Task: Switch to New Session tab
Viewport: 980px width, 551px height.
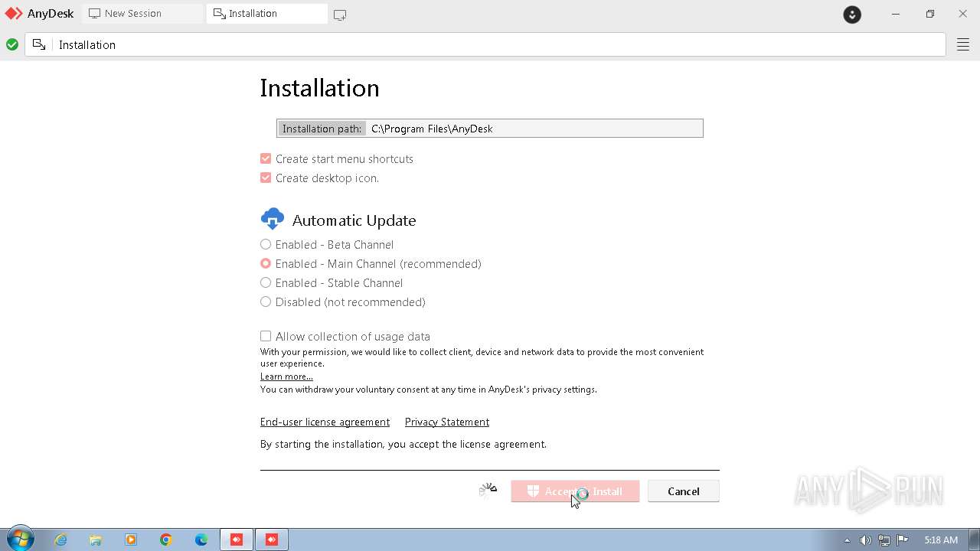Action: 142,14
